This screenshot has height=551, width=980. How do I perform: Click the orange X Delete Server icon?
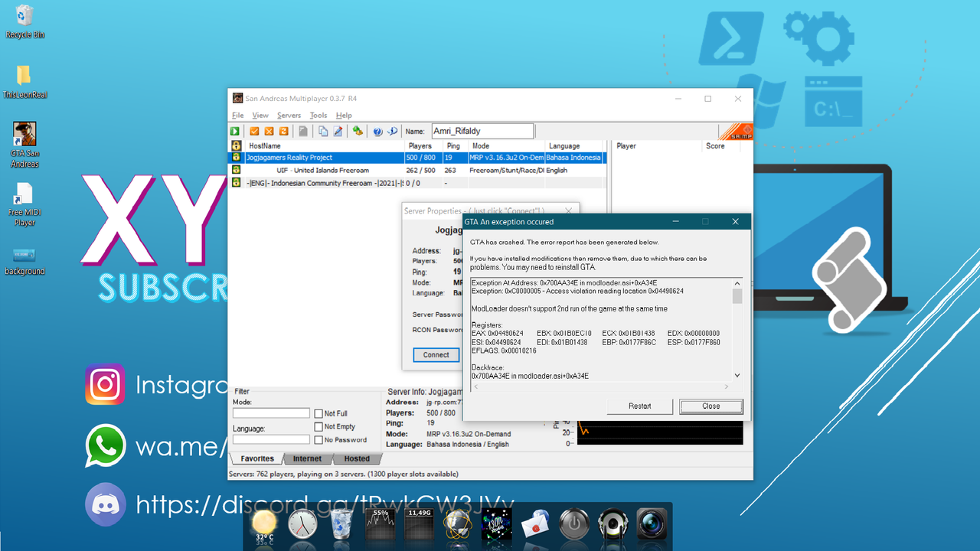coord(269,132)
